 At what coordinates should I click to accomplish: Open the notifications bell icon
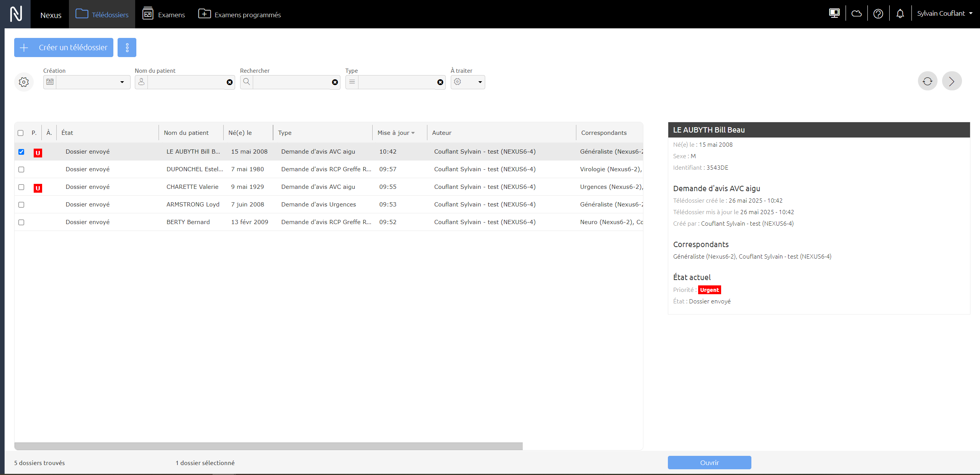click(900, 14)
